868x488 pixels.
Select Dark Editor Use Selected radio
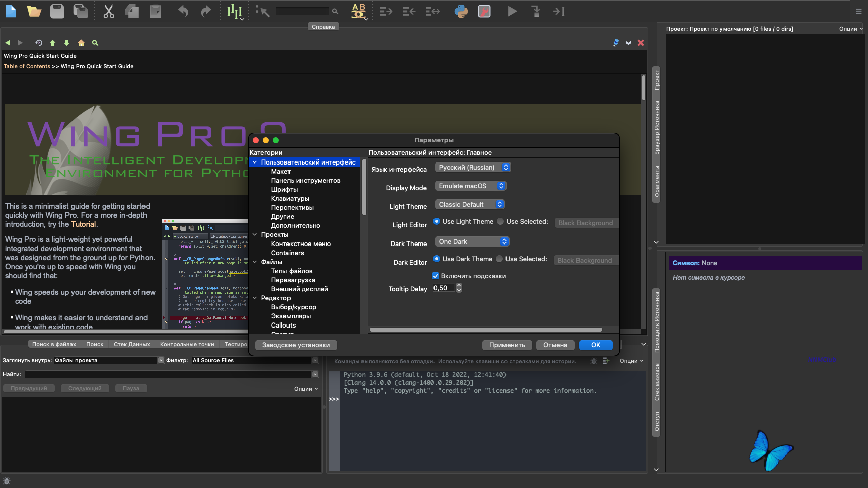[x=499, y=259]
